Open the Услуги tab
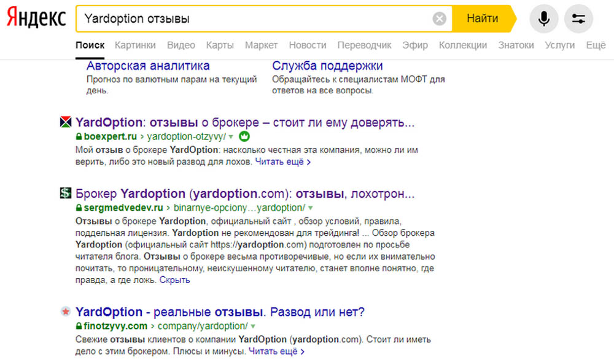This screenshot has width=614, height=364. tap(560, 45)
